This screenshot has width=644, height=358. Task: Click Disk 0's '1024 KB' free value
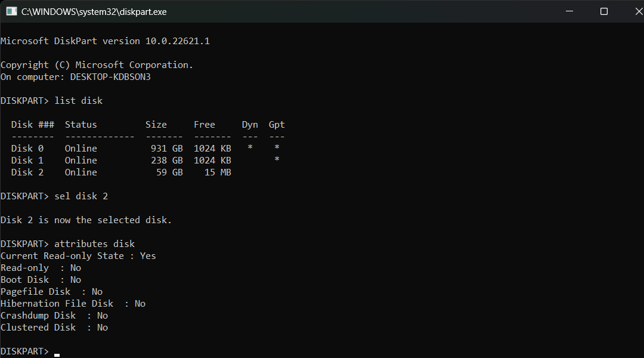pyautogui.click(x=213, y=149)
